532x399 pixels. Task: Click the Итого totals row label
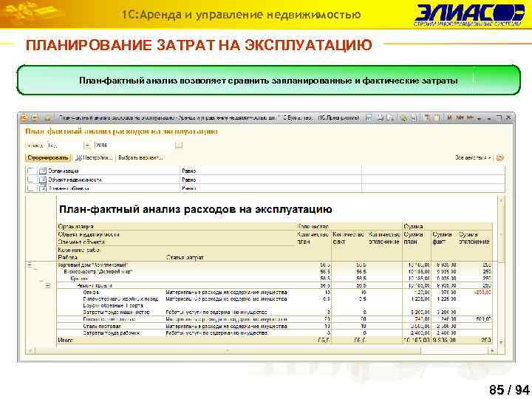click(x=65, y=340)
